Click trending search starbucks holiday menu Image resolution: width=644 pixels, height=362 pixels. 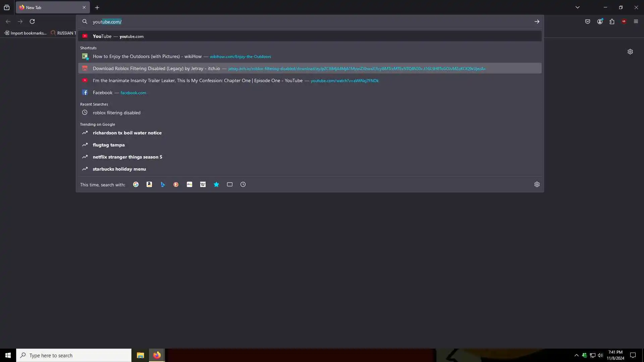119,169
